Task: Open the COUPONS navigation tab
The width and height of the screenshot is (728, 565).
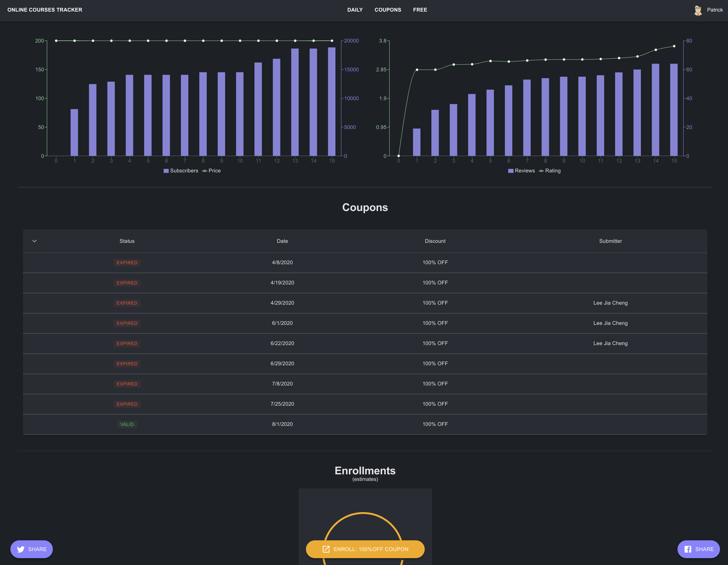Action: (x=388, y=10)
